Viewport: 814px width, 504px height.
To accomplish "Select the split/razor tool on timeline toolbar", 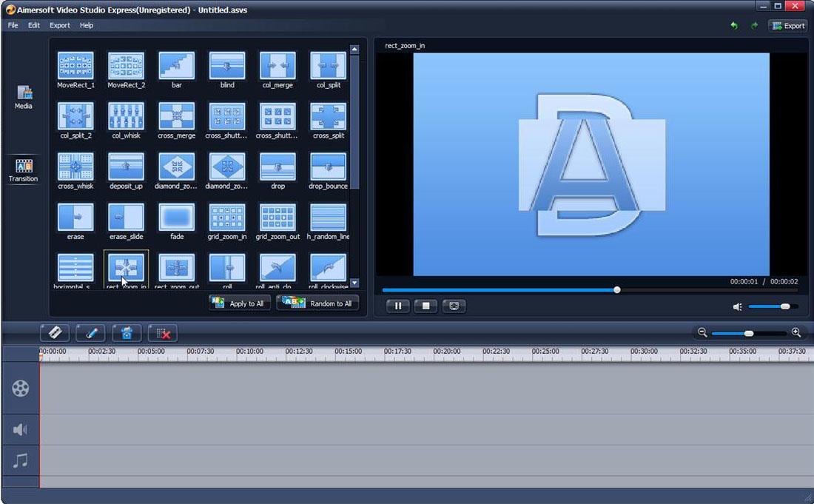I will pos(55,332).
